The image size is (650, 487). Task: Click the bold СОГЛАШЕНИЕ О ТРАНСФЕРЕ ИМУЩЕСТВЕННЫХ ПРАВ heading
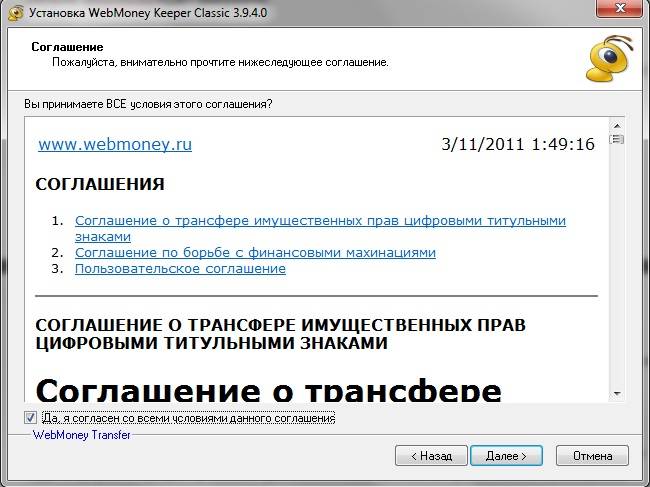(281, 334)
